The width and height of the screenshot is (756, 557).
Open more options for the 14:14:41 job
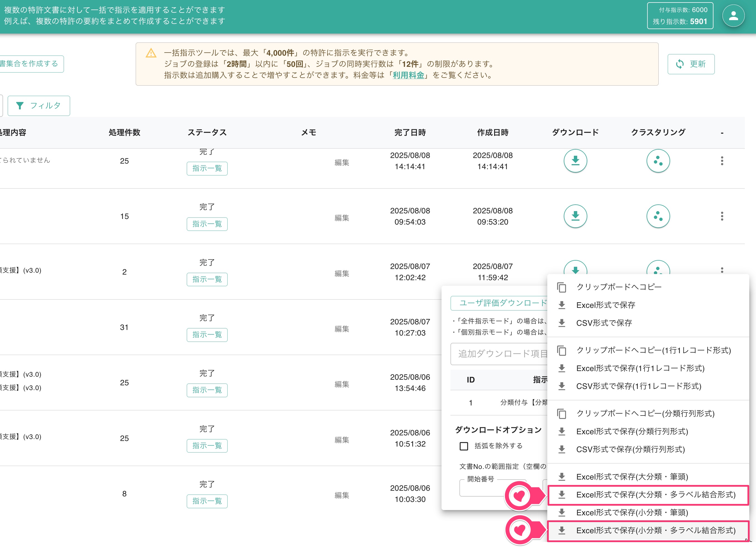722,161
